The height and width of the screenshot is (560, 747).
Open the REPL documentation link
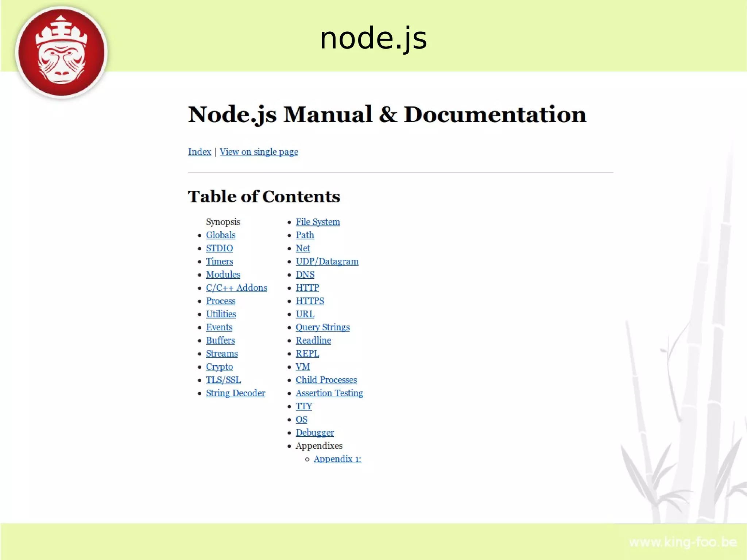click(307, 354)
